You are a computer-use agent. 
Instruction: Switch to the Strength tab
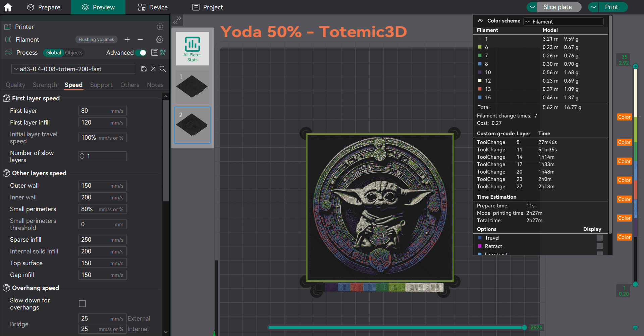[45, 85]
